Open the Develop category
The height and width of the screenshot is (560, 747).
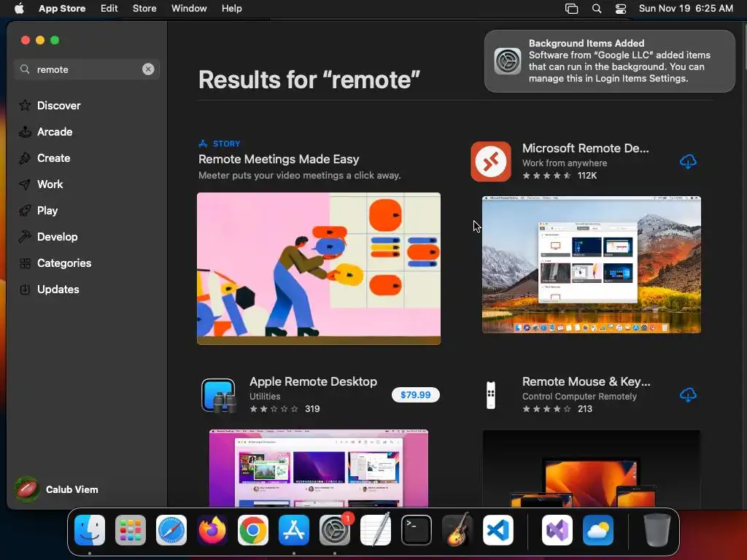pos(57,236)
